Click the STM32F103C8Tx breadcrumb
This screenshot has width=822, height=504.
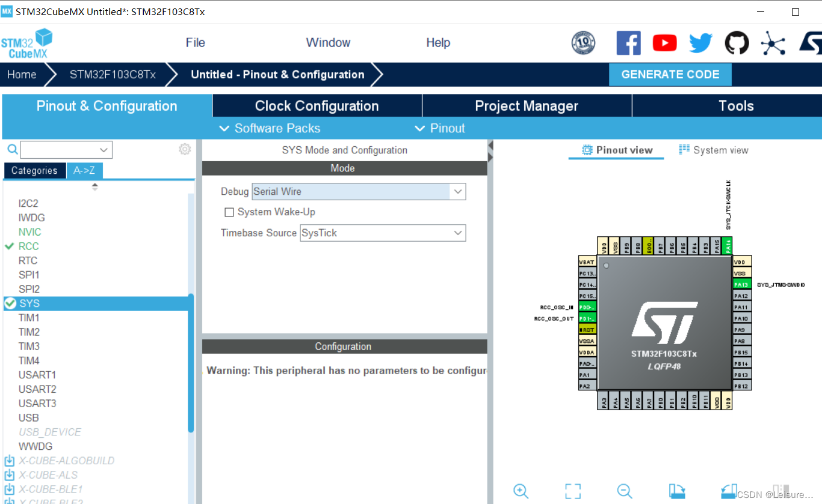click(x=113, y=75)
